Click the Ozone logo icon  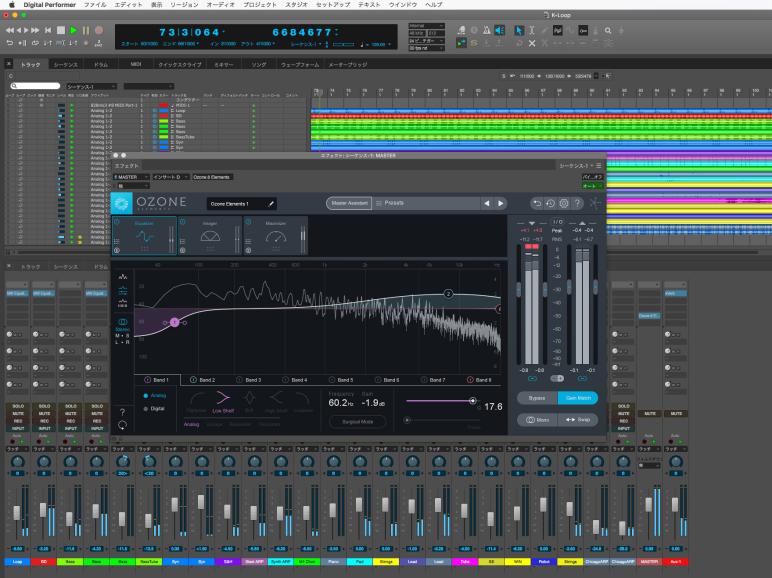(122, 203)
